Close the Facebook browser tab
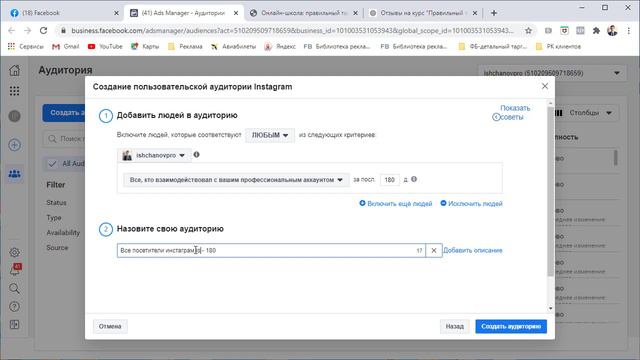This screenshot has height=360, width=640. click(x=116, y=13)
